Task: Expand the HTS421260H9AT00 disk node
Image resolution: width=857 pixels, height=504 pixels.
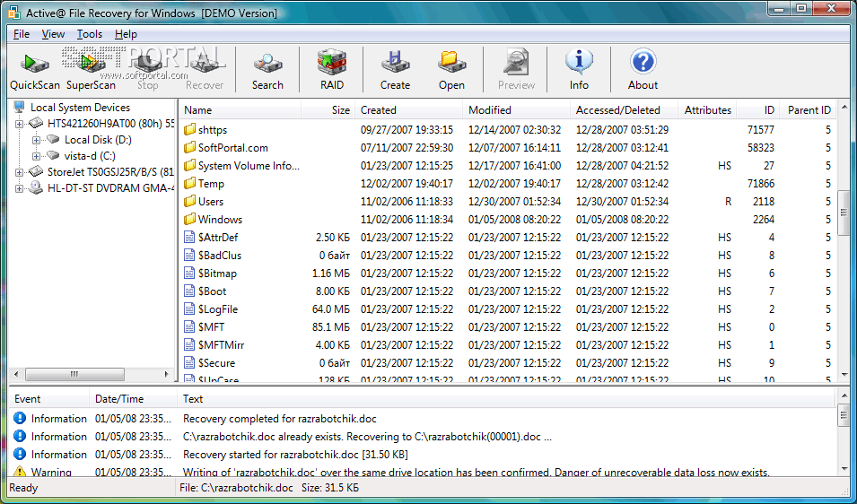Action: point(19,124)
